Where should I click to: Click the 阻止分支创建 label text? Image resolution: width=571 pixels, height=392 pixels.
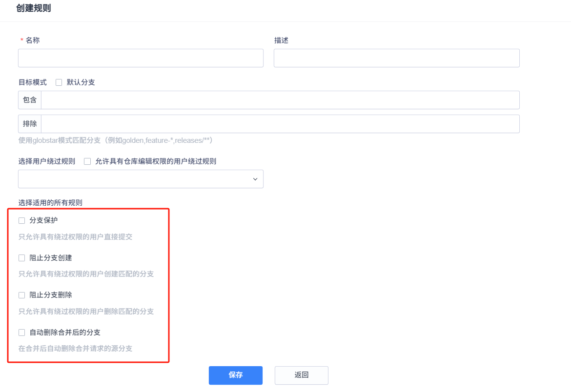[x=51, y=258]
